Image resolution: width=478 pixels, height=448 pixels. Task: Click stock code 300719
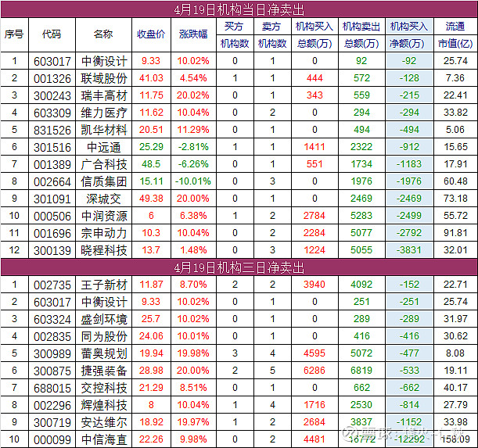52,423
